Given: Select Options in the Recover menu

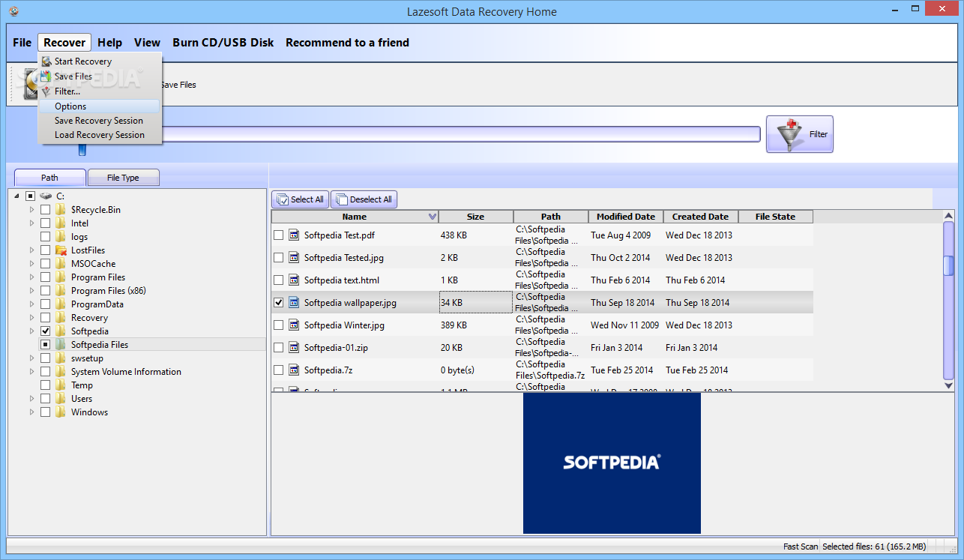Looking at the screenshot, I should (99, 106).
